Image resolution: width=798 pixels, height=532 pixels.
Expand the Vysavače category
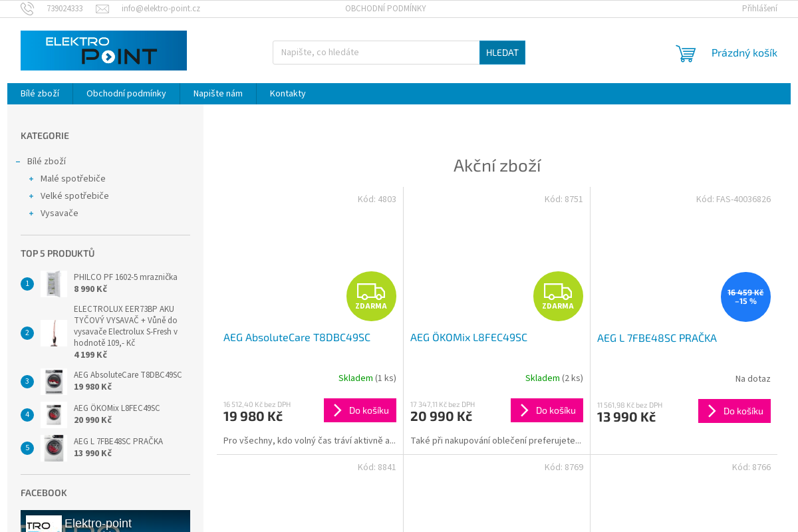(x=31, y=213)
